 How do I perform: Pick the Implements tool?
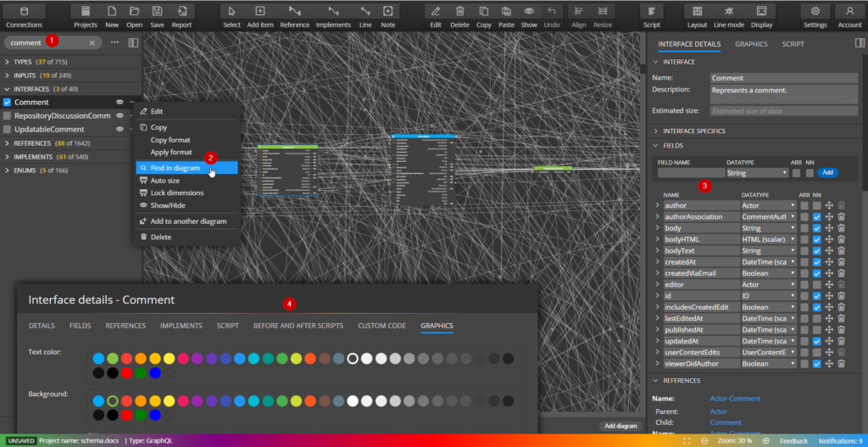[333, 17]
